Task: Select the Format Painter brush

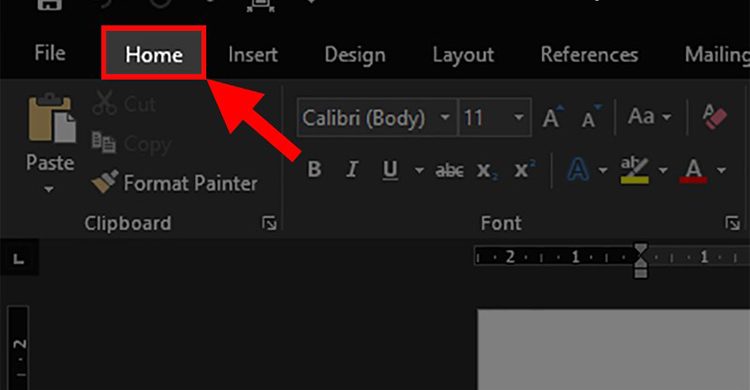Action: tap(105, 182)
